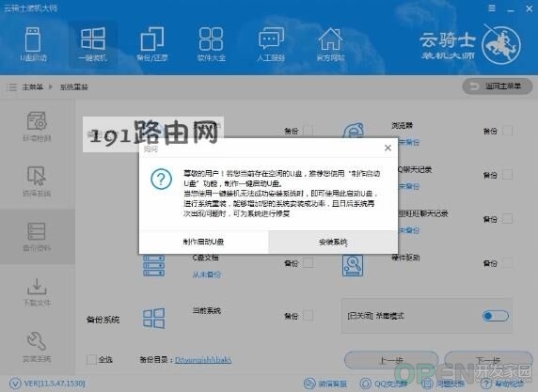Click the VER[11.5.47.1530] version text

click(x=55, y=384)
